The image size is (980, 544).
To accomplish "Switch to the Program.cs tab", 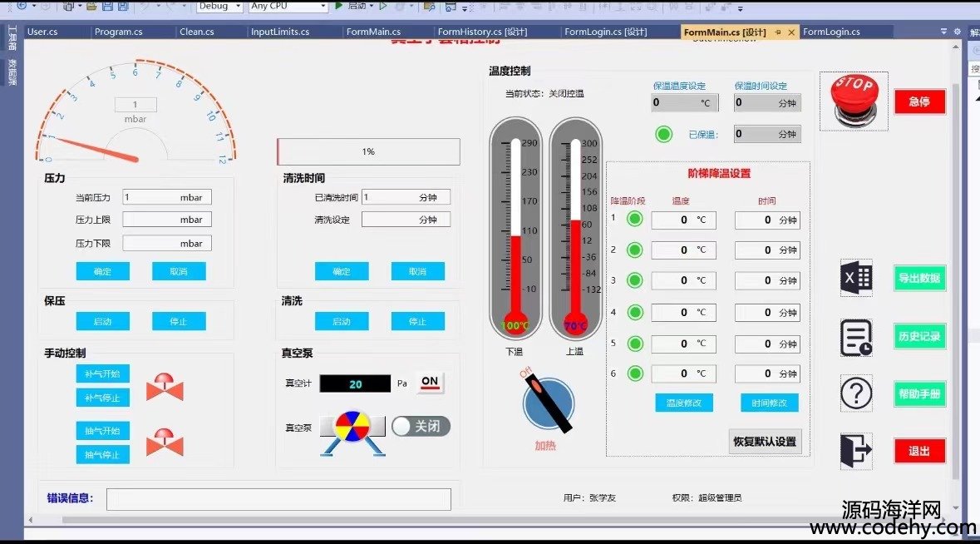I will tap(118, 32).
